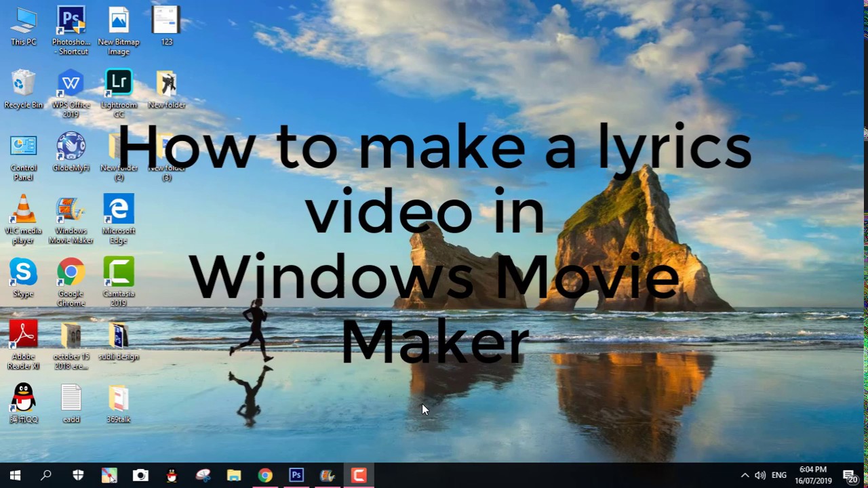Image resolution: width=868 pixels, height=488 pixels.
Task: Select the GlobeMyFi desktop icon
Action: pos(71,152)
